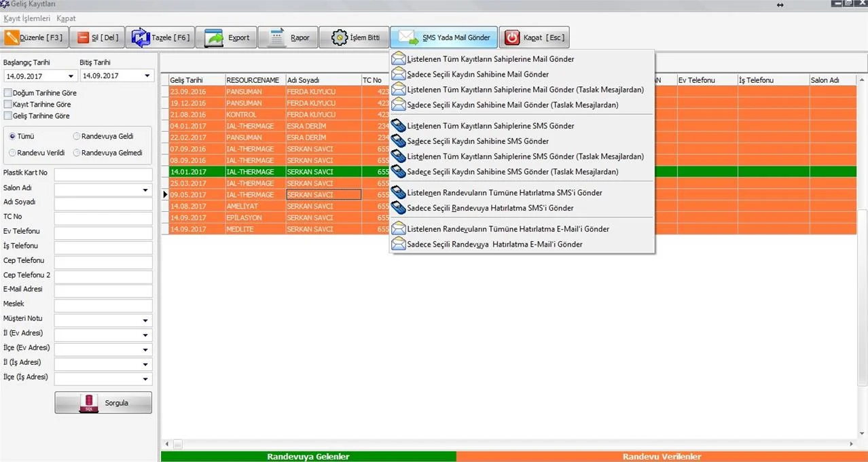Expand the Salon Adı dropdown
The width and height of the screenshot is (868, 462).
(145, 190)
